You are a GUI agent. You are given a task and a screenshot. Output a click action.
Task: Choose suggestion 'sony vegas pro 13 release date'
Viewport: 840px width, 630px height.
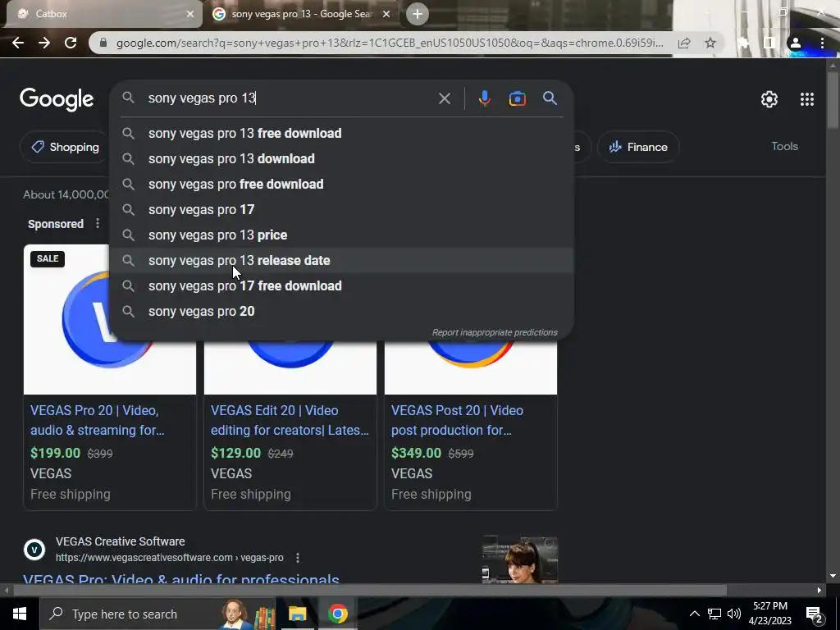(x=341, y=260)
